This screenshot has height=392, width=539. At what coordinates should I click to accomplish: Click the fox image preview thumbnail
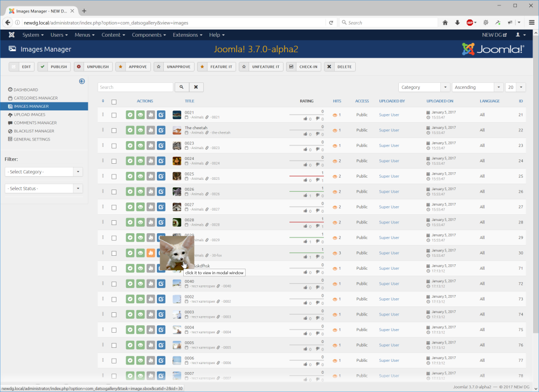pos(176,253)
